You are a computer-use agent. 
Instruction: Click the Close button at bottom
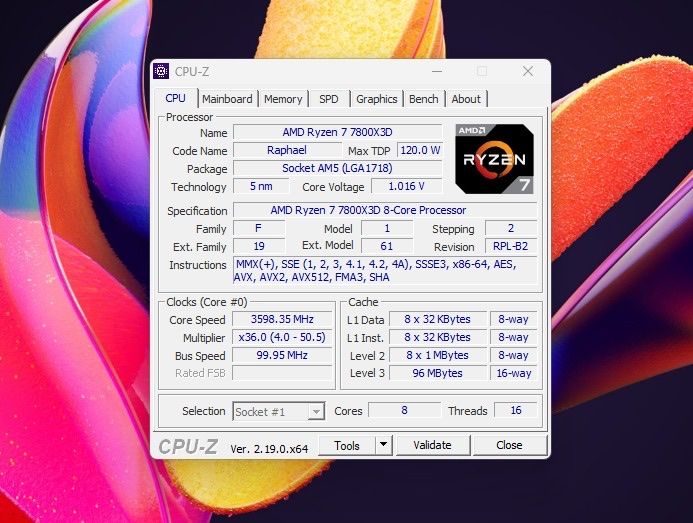[x=509, y=445]
